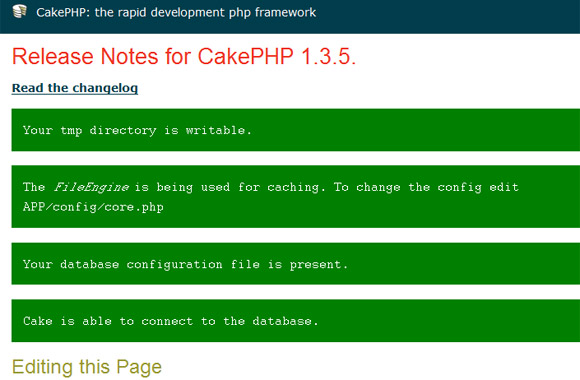Viewport: 580px width, 380px height.
Task: Select 'Your tmp directory is writable.' message
Action: pos(296,130)
